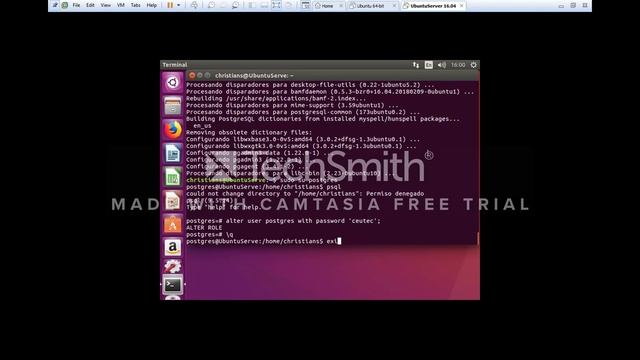Viewport: 640px width, 360px height.
Task: Click the current terminal prompt line with exi
Action: pos(263,241)
